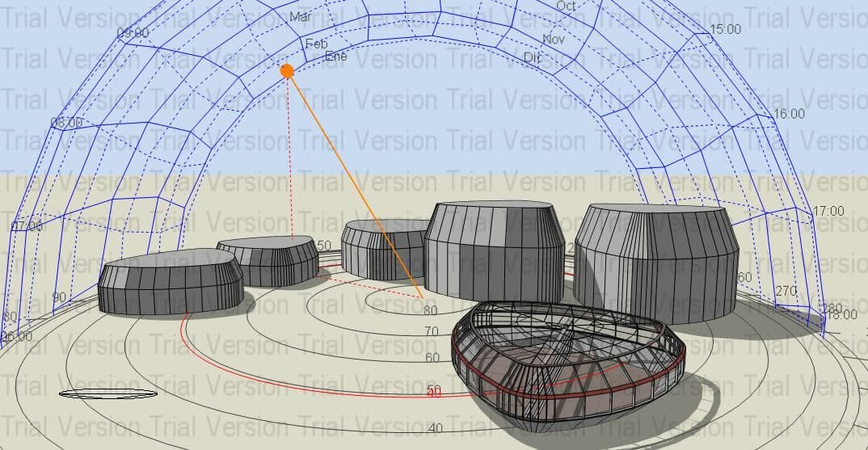This screenshot has width=868, height=450.
Task: Select the Ene month label
Action: pos(336,57)
